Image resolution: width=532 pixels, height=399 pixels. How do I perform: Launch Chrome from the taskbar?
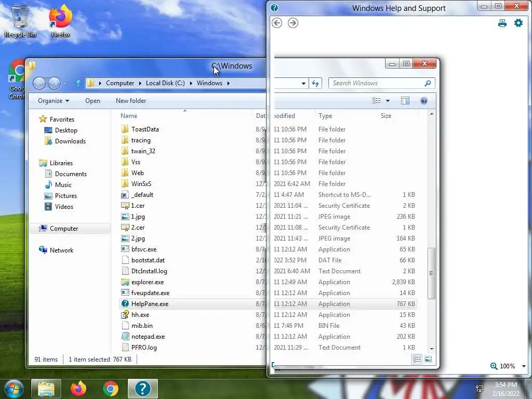coord(111,389)
